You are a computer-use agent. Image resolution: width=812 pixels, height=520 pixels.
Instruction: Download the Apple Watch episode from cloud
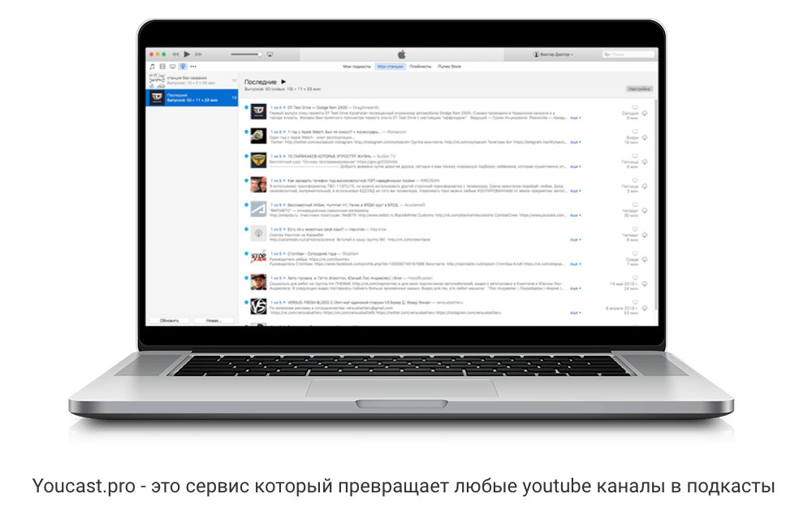(645, 137)
